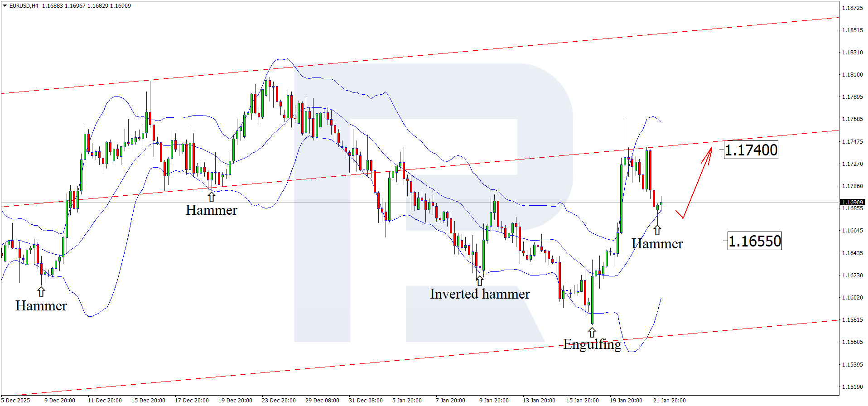Select the up arrow above the Engulfing label

[592, 332]
